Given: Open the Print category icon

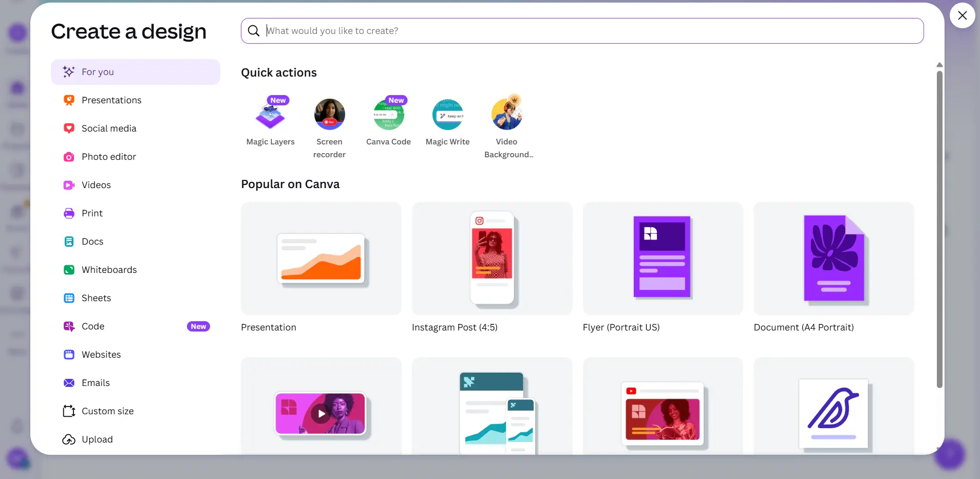Looking at the screenshot, I should click(69, 213).
